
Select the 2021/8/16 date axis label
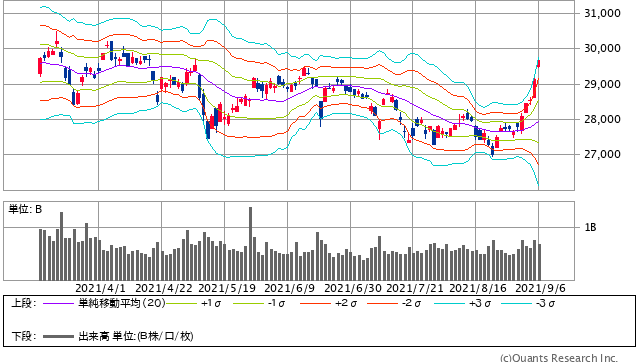point(478,288)
